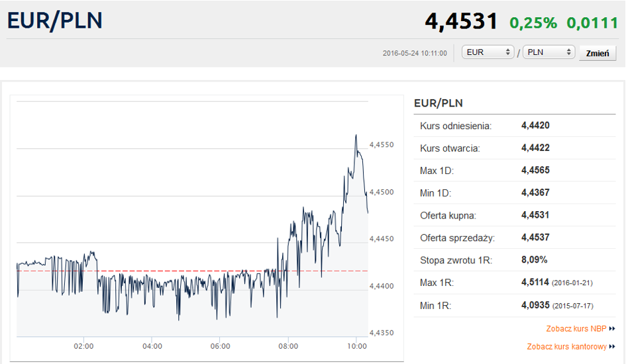This screenshot has width=626, height=364.
Task: Open the Zobacz kurs kantorowy link
Action: (x=566, y=346)
